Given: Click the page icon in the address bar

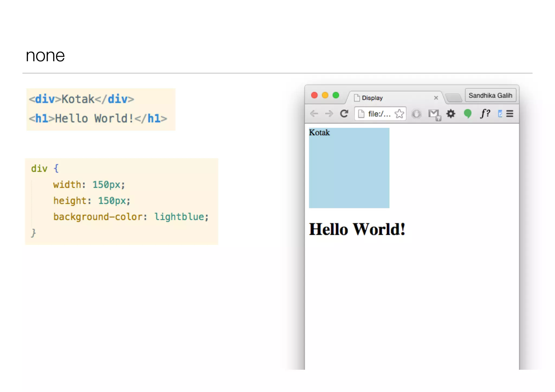Looking at the screenshot, I should click(361, 114).
